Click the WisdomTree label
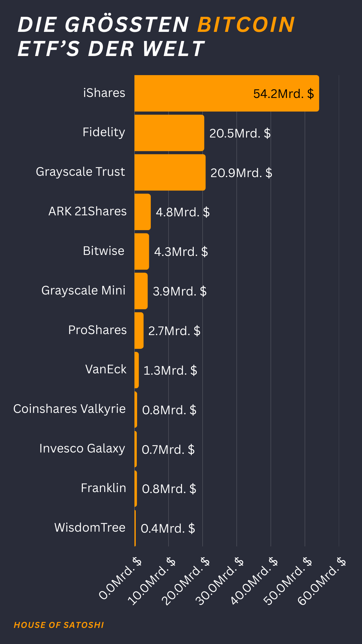Screen dimensions: 362x644 pos(90,528)
